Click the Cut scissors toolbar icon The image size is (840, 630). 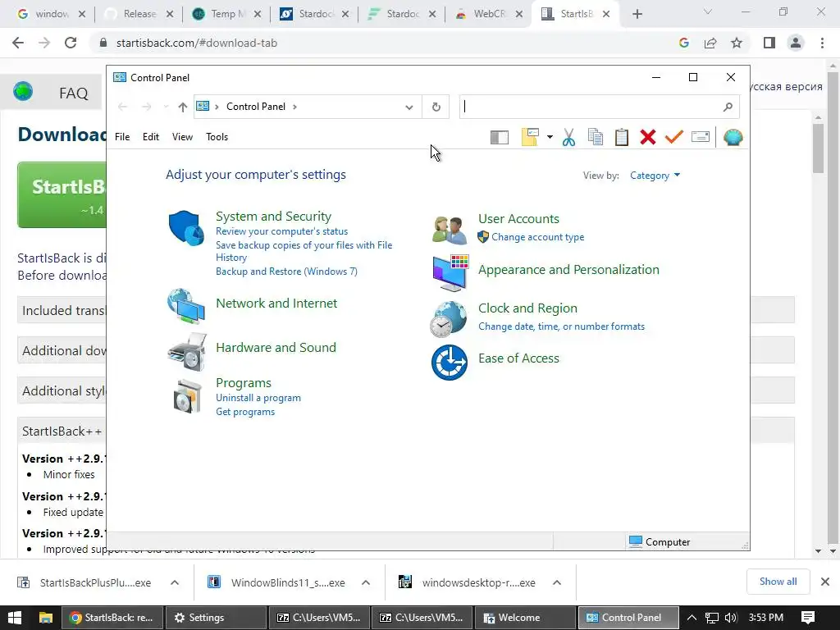coord(568,137)
